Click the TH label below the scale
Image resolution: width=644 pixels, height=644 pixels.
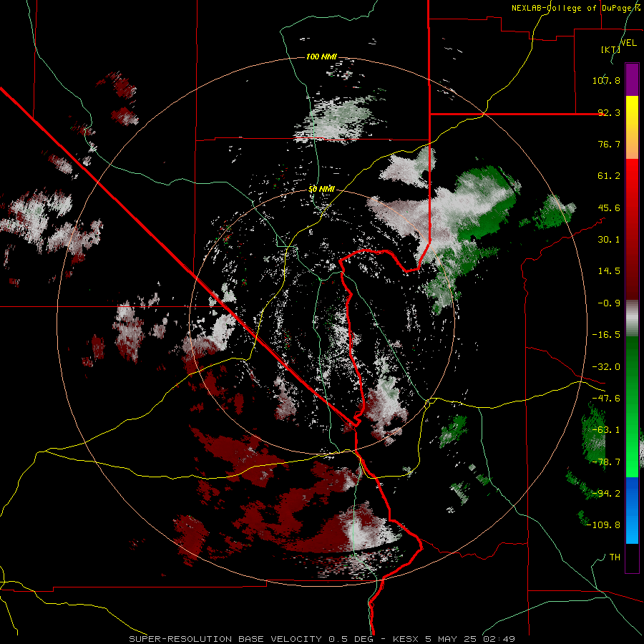tap(615, 557)
